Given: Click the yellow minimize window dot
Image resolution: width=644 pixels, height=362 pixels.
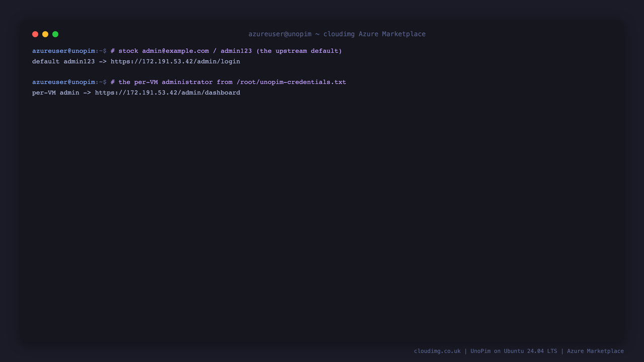Looking at the screenshot, I should (x=45, y=34).
